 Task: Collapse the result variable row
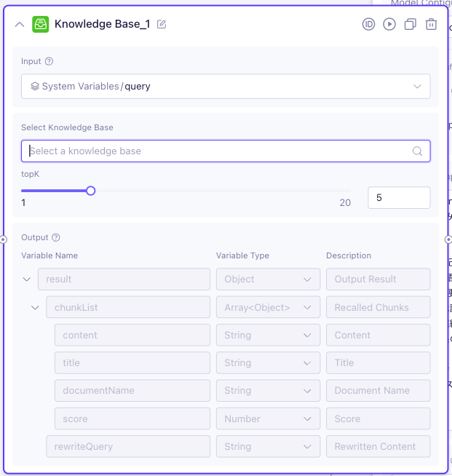27,279
